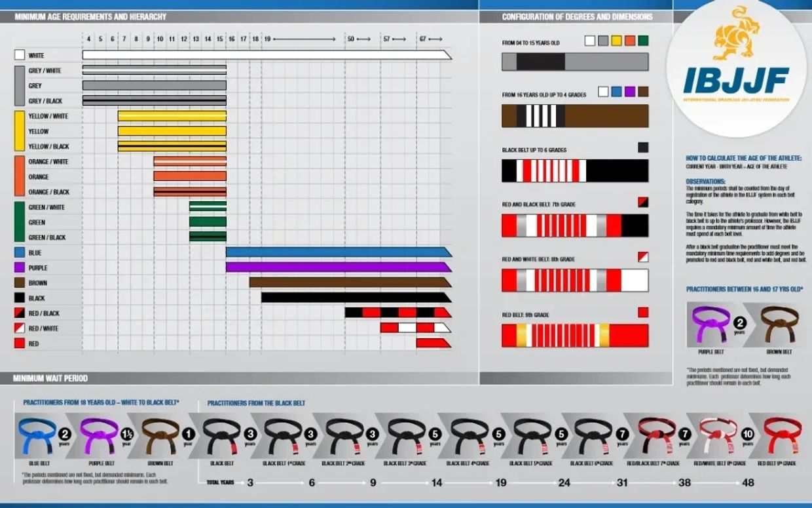812x508 pixels.
Task: Click the white swatch beside the WHITE label
Action: tap(20, 56)
